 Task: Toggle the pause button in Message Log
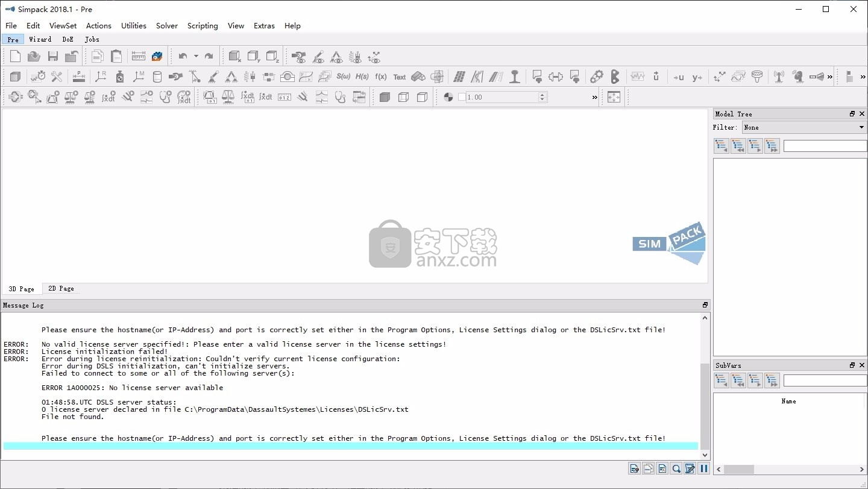703,468
